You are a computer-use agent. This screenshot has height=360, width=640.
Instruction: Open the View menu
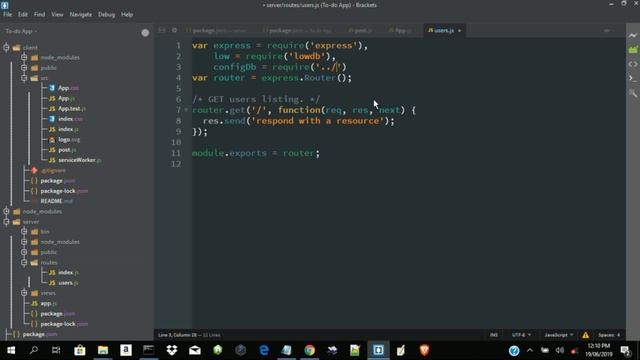pos(57,14)
